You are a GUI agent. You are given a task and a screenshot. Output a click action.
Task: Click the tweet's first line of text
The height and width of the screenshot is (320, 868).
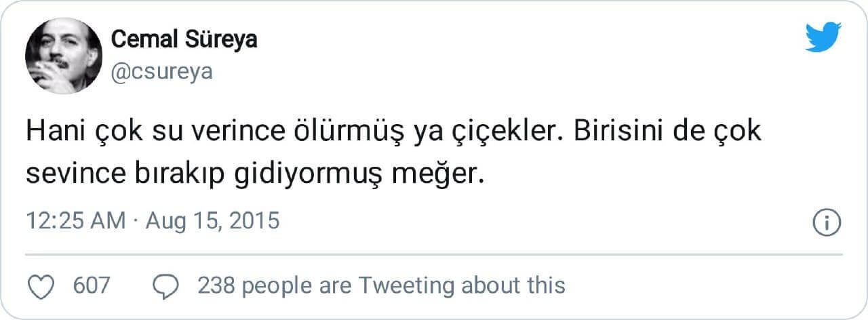393,132
